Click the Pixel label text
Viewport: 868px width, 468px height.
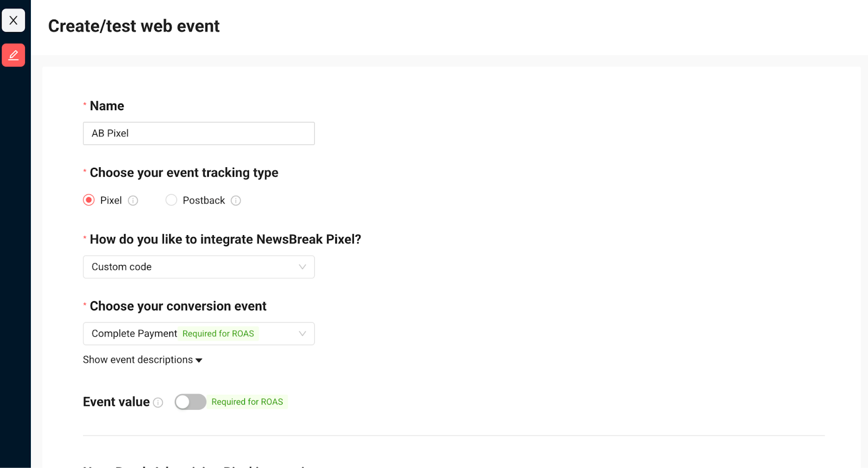pyautogui.click(x=111, y=200)
